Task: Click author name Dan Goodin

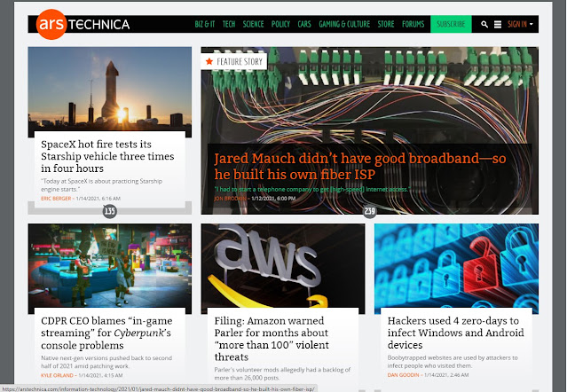Action: (403, 375)
